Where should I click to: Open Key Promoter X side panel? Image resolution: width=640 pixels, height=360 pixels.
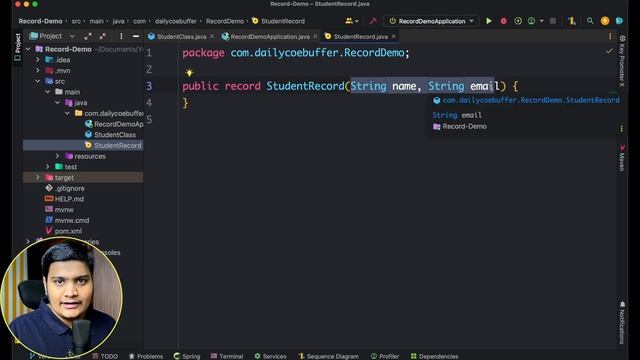pos(622,61)
